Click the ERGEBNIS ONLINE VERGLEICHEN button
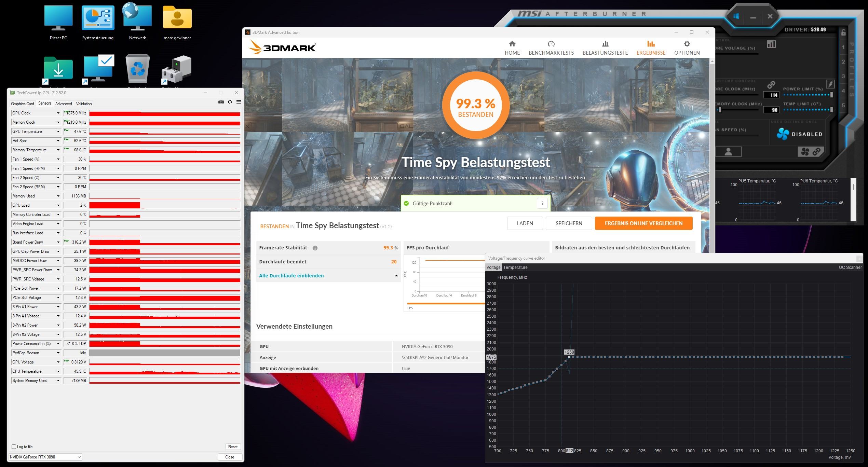 (x=643, y=223)
